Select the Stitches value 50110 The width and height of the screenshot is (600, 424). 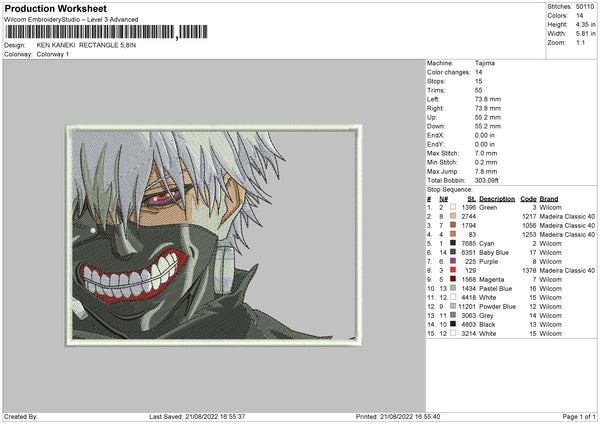click(585, 7)
